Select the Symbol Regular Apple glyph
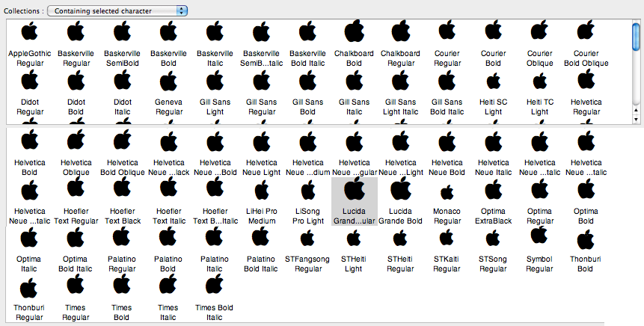Viewport: 644px width, 326px height. tap(539, 235)
